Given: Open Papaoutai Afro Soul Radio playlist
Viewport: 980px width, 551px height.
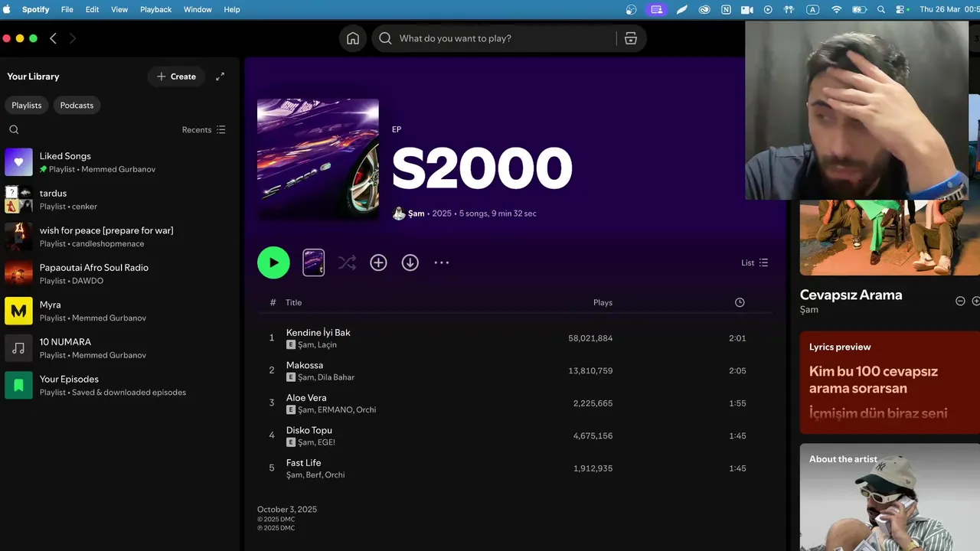Looking at the screenshot, I should pos(119,274).
